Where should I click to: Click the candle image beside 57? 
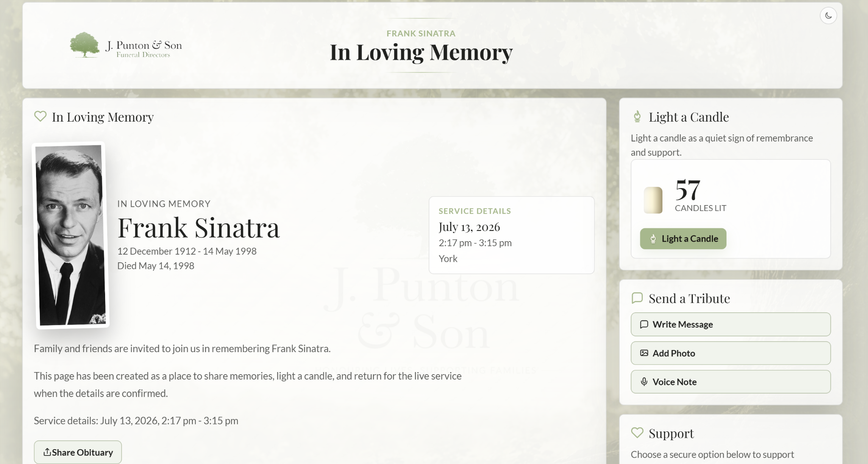[653, 200]
